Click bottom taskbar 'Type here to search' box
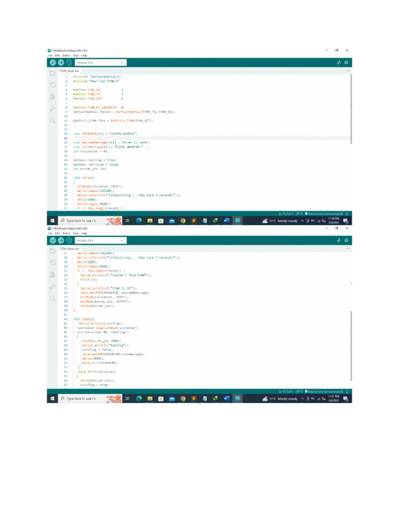The height and width of the screenshot is (532, 399). point(81,398)
